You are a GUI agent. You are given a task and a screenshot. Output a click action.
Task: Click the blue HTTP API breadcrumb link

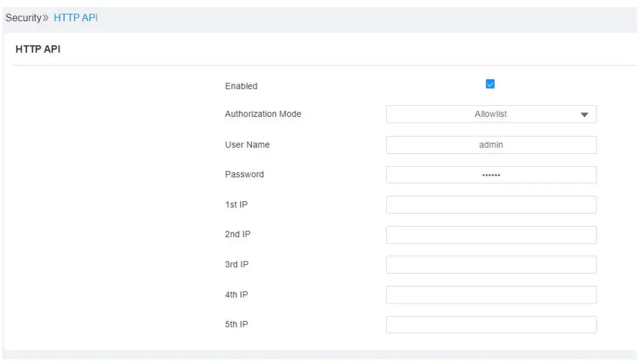tap(76, 18)
